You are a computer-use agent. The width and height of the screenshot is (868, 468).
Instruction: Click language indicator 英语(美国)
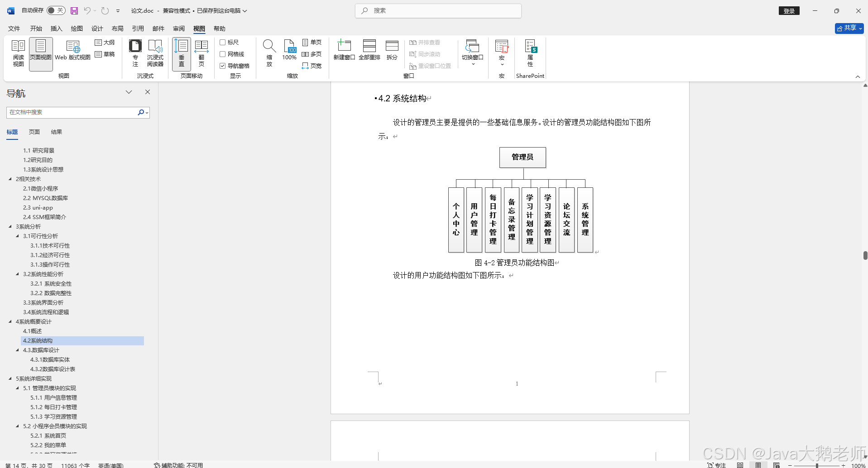click(110, 465)
